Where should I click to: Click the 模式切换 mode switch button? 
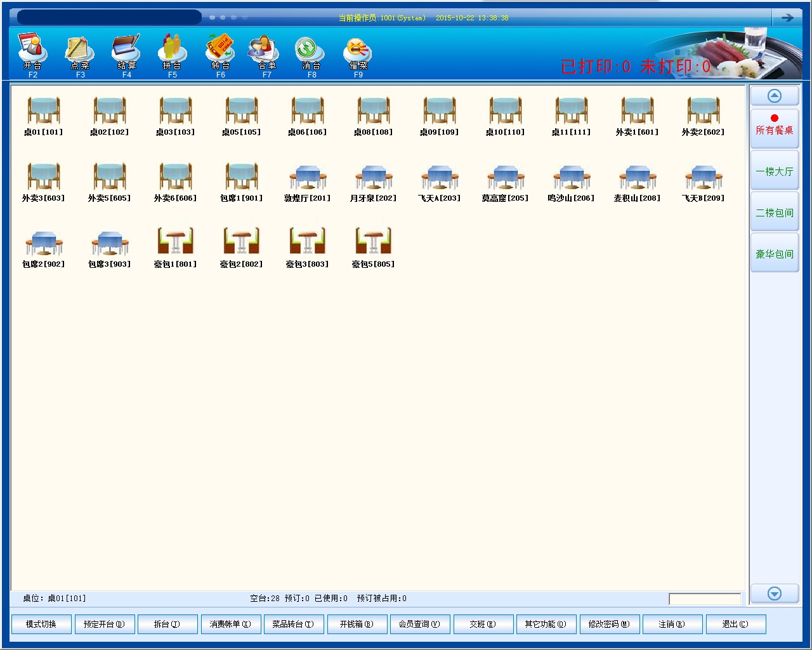tap(41, 624)
